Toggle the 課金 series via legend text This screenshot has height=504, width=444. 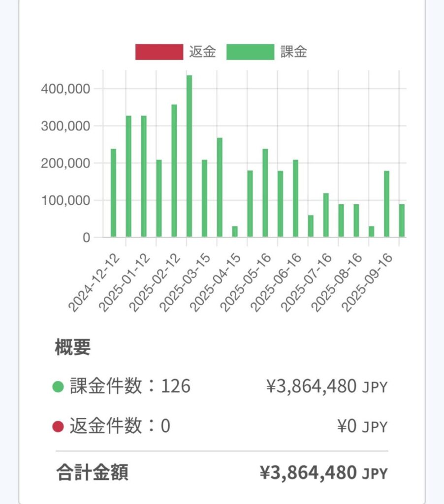(x=293, y=52)
